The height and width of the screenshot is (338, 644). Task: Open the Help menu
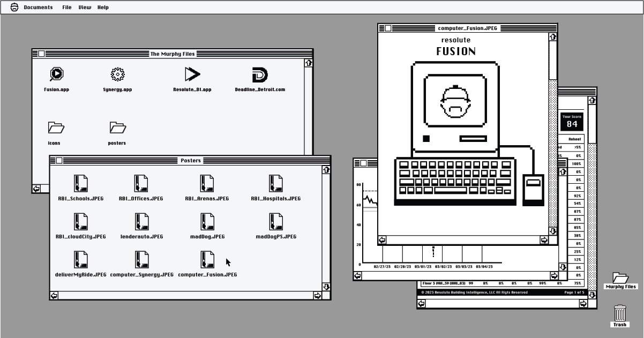(x=103, y=7)
